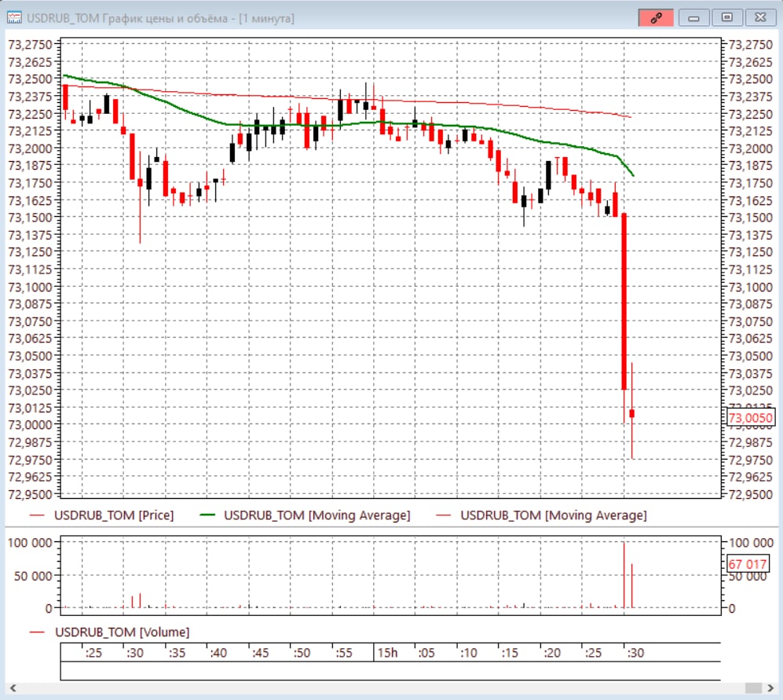The height and width of the screenshot is (700, 783).
Task: Select the green USDRUB_TOM [Moving Average] legend entry
Action: (x=305, y=515)
